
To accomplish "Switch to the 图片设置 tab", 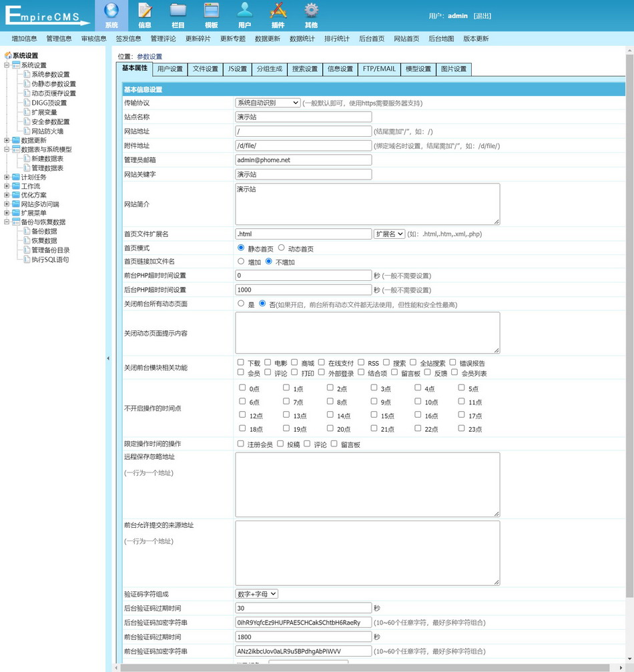I will click(454, 69).
